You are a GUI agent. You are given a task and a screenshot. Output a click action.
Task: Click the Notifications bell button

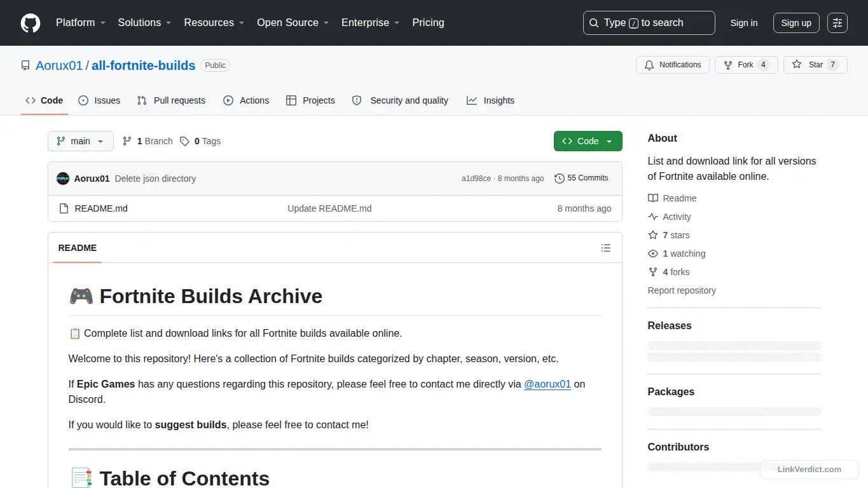[673, 65]
